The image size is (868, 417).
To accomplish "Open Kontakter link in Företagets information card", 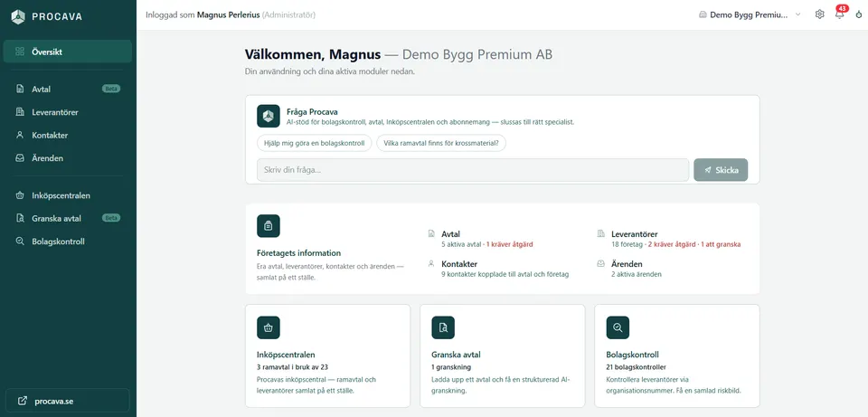I will point(459,264).
